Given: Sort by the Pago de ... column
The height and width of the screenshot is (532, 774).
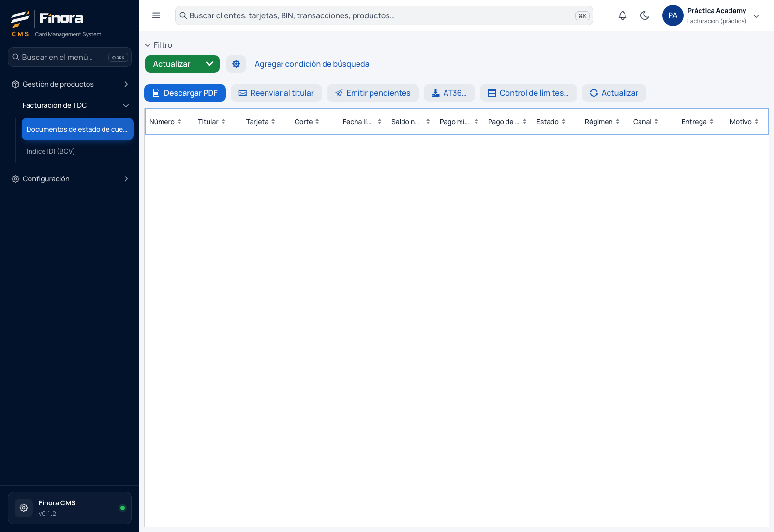Looking at the screenshot, I should [507, 122].
